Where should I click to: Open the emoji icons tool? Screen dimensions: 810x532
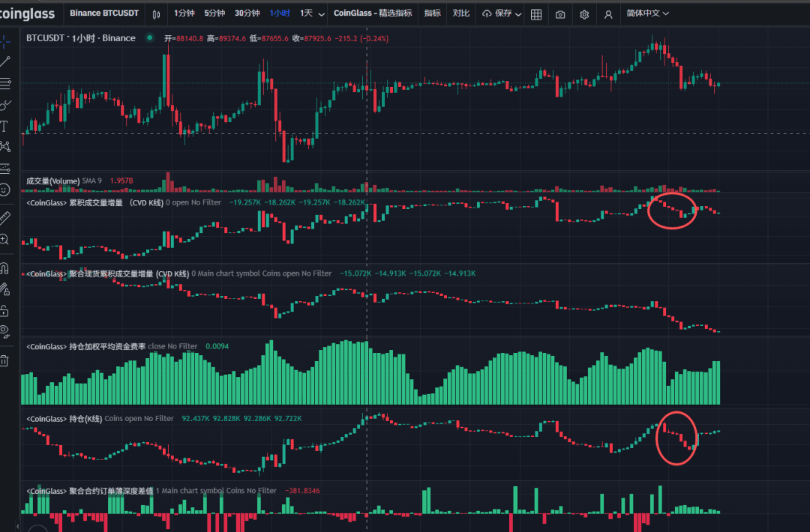pos(4,190)
